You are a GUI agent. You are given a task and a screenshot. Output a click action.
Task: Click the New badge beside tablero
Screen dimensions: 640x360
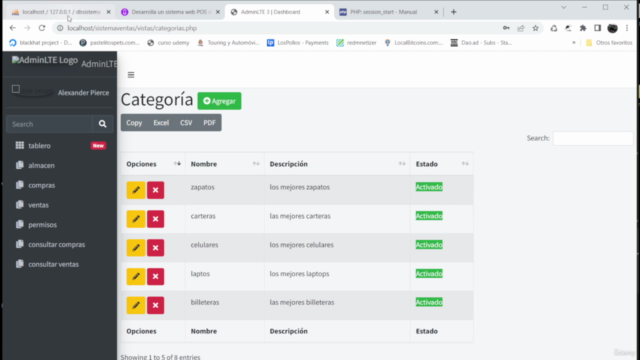(x=98, y=146)
